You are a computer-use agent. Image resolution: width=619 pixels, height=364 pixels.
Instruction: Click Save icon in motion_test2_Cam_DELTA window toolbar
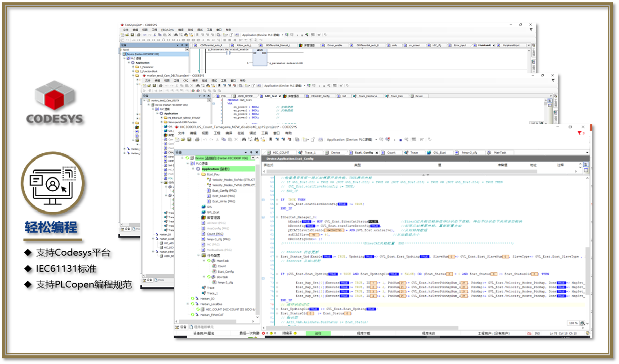155,86
